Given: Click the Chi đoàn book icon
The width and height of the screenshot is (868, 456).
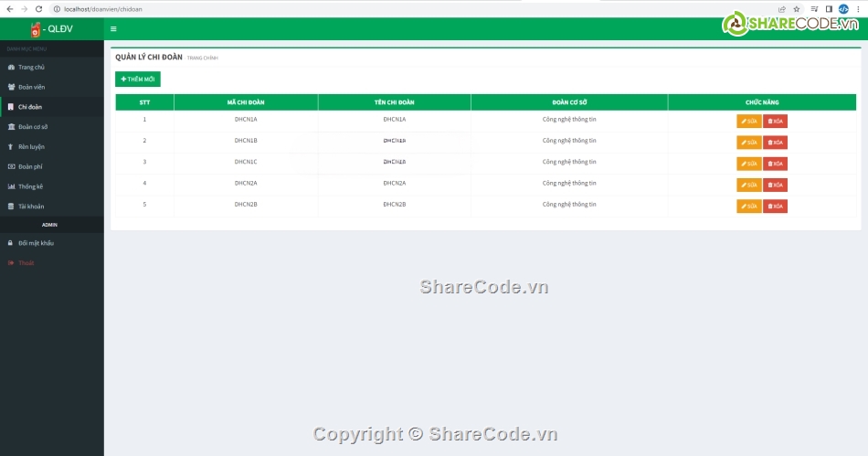Looking at the screenshot, I should point(11,107).
